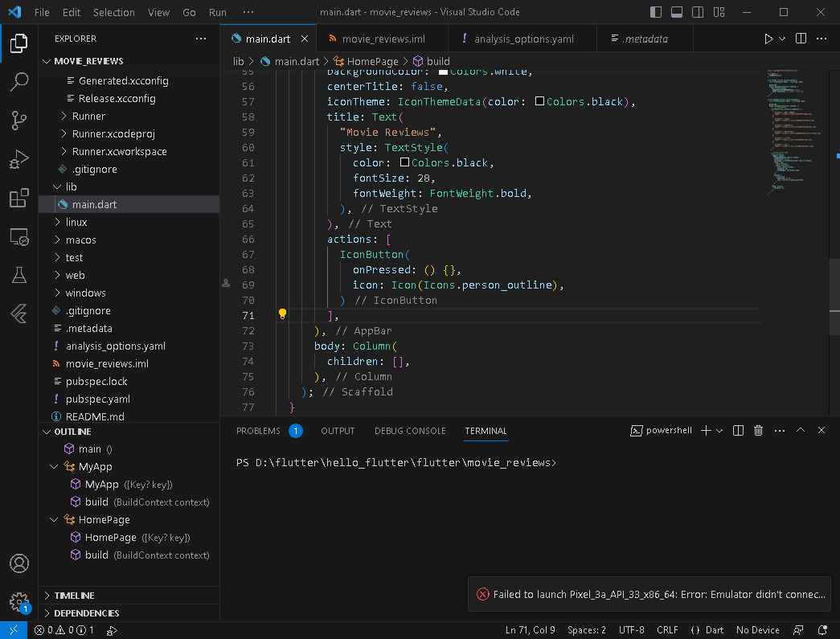Open the Accounts menu icon
The image size is (840, 639).
point(18,563)
